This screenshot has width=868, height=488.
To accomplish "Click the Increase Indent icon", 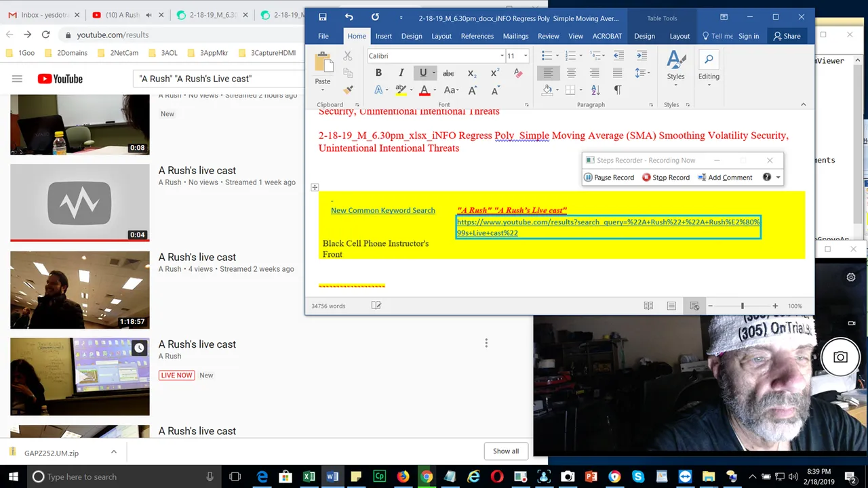I will 641,56.
